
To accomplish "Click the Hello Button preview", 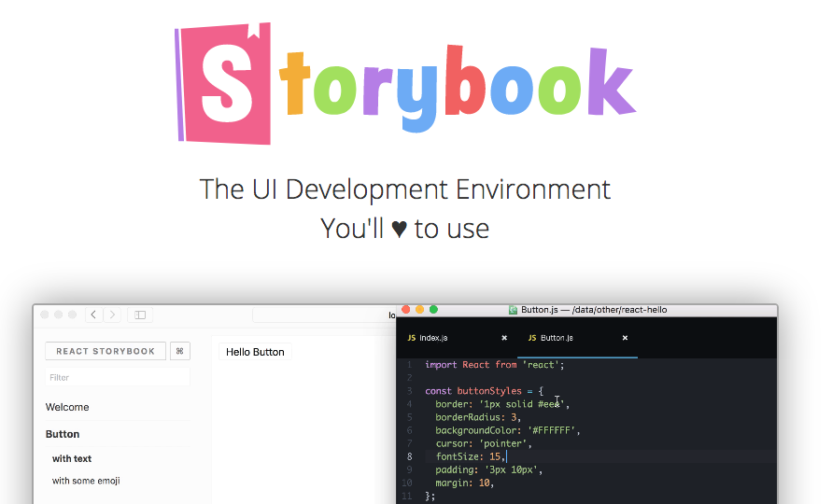I will [x=255, y=352].
